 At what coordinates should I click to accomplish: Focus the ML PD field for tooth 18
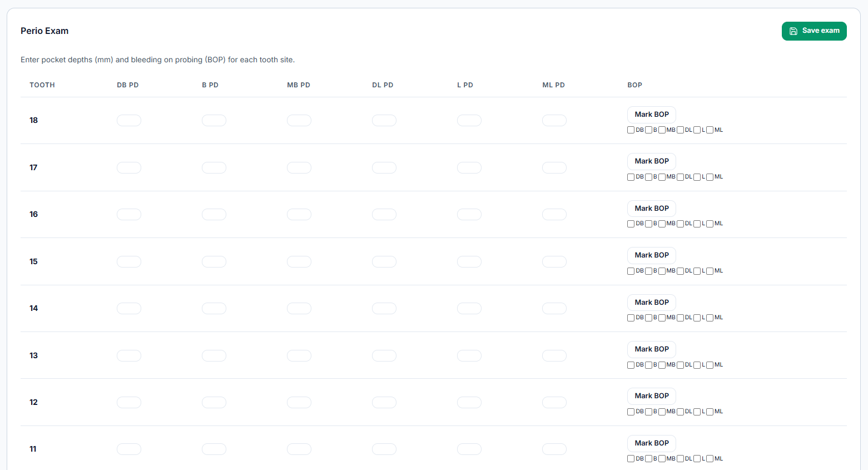coord(554,121)
